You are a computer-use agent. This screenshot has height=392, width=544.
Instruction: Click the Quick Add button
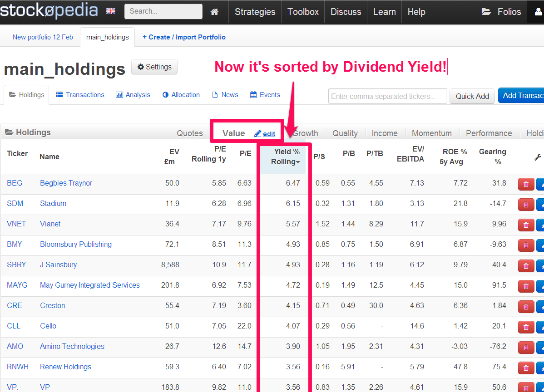coord(472,96)
